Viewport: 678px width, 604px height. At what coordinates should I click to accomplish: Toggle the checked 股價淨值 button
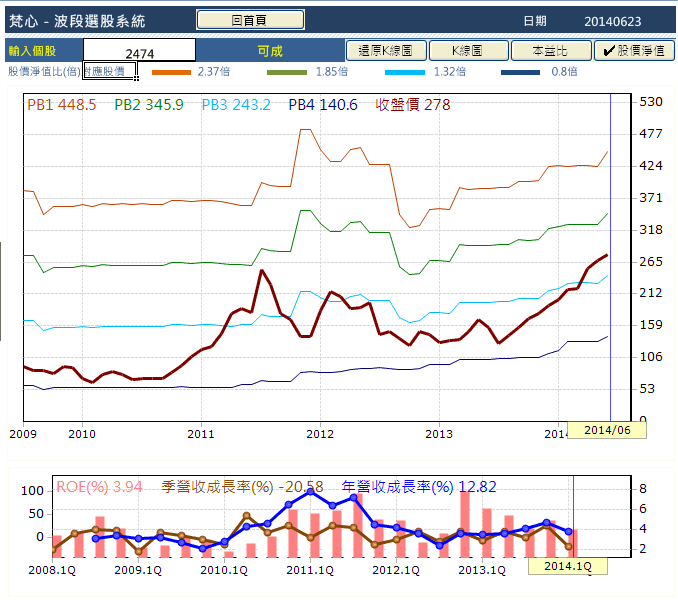[x=634, y=50]
